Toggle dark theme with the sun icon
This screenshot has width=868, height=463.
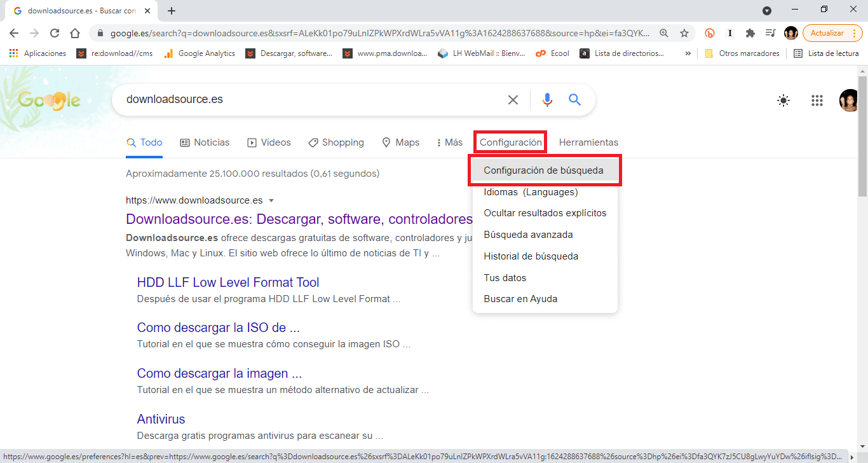tap(783, 100)
